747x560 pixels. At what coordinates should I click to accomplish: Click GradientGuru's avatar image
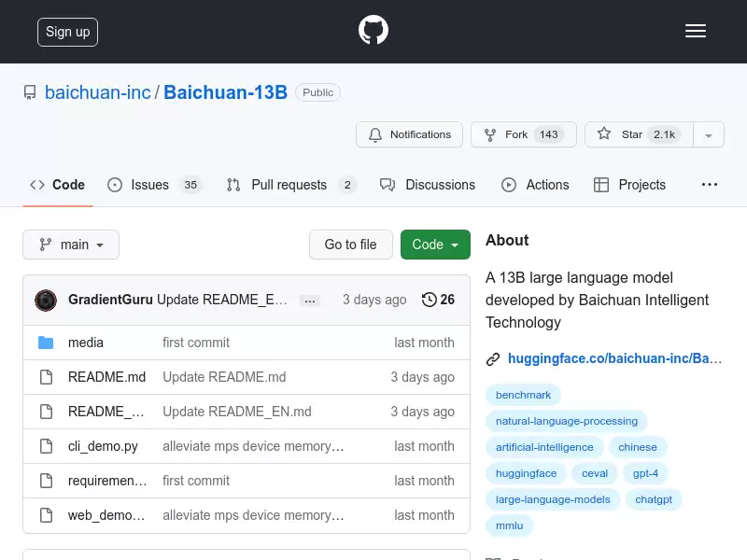coord(46,301)
